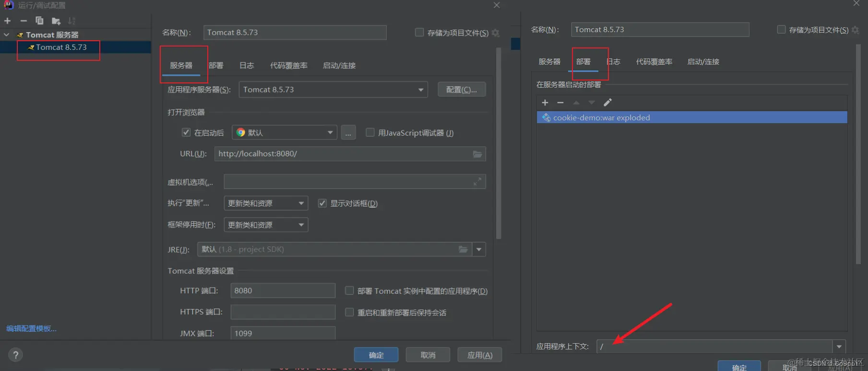Select 部署 tab in right dialog
868x371 pixels.
[583, 61]
